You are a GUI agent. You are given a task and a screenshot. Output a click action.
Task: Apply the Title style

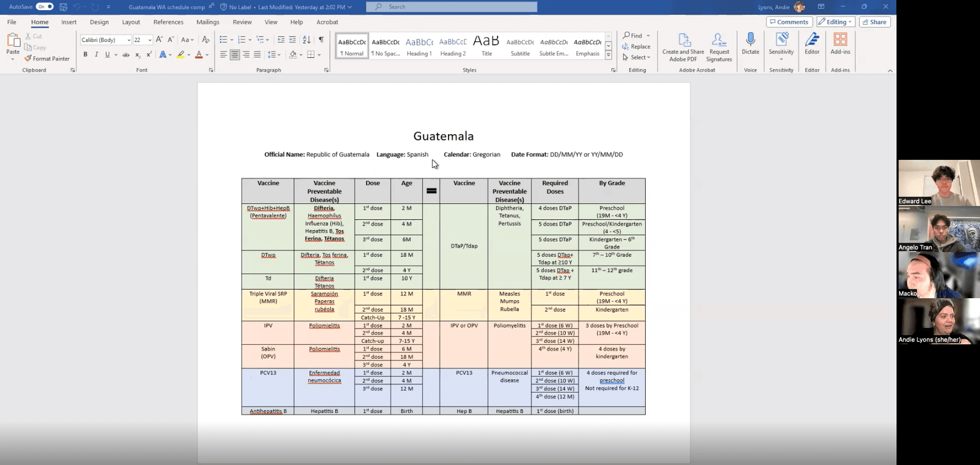click(x=487, y=46)
